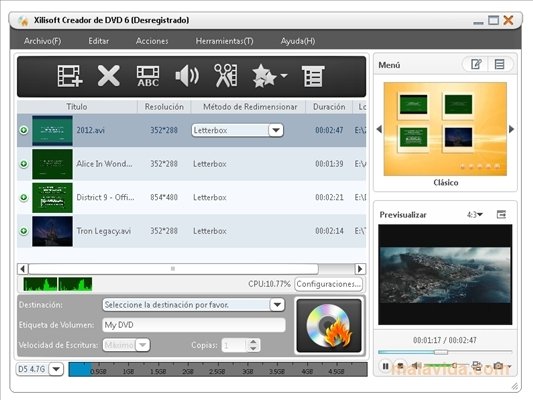
Task: Expand the effects stars dropdown arrow
Action: 284,75
